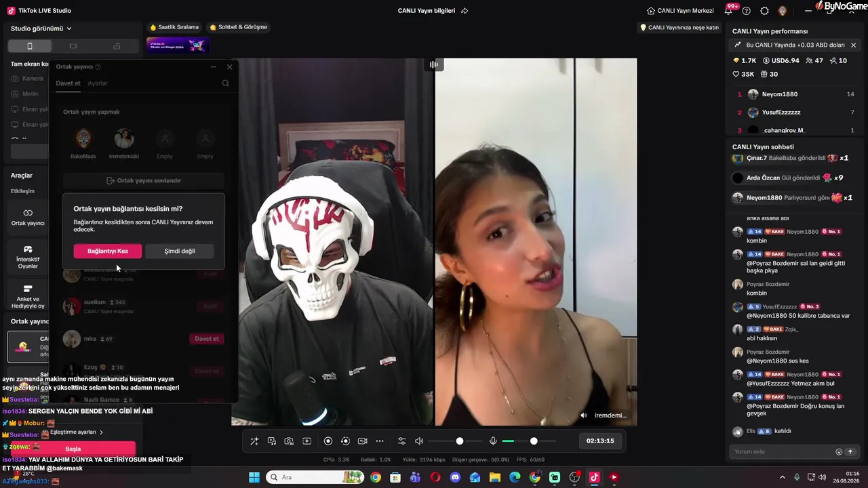The height and width of the screenshot is (488, 868).
Task: Open Opera browser from the taskbar
Action: click(435, 477)
